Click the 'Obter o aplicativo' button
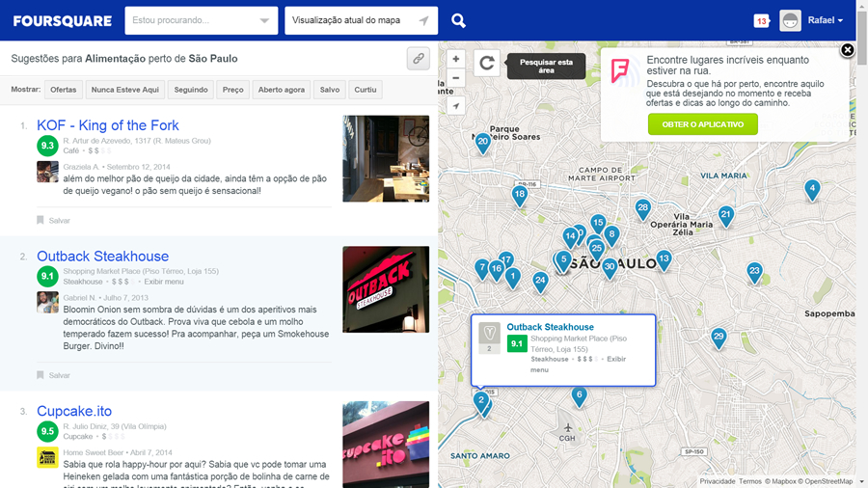The width and height of the screenshot is (868, 488). tap(702, 124)
